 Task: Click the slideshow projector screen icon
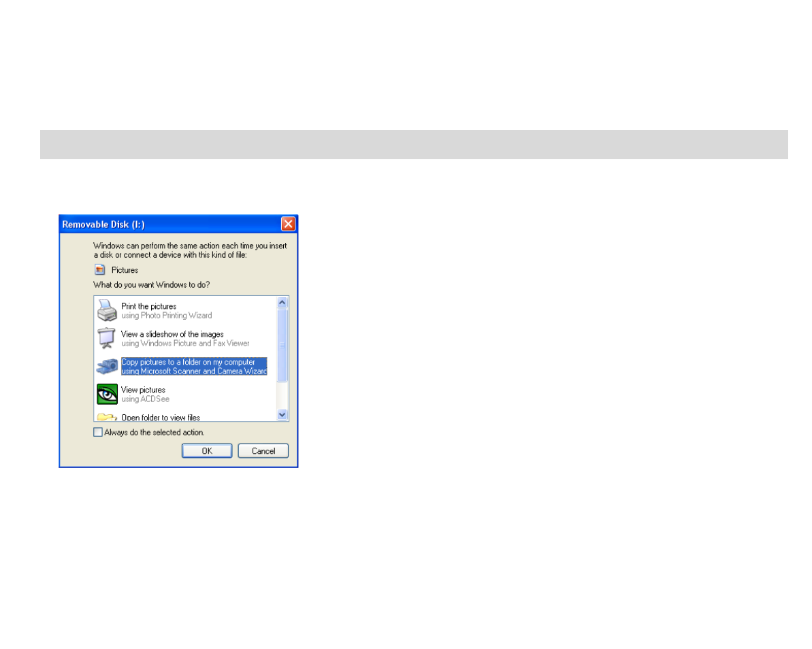(107, 339)
